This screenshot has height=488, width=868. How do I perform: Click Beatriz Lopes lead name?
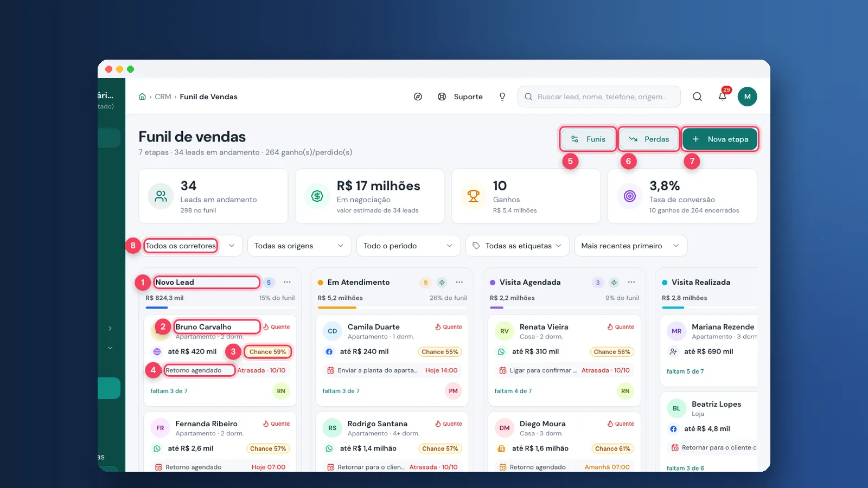(716, 404)
